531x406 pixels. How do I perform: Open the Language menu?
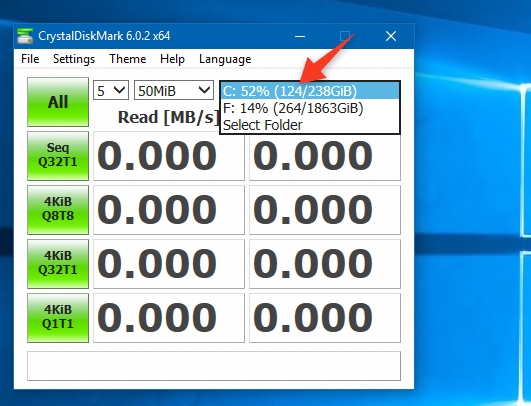click(225, 59)
